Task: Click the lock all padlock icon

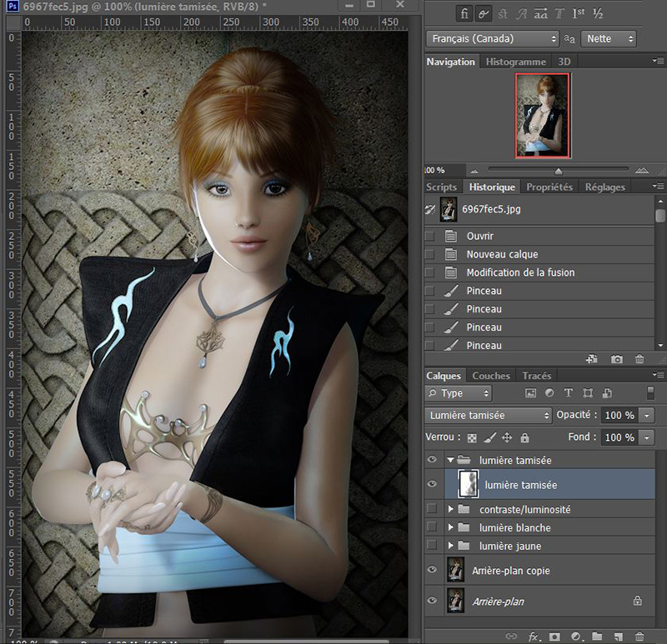Action: (x=524, y=437)
